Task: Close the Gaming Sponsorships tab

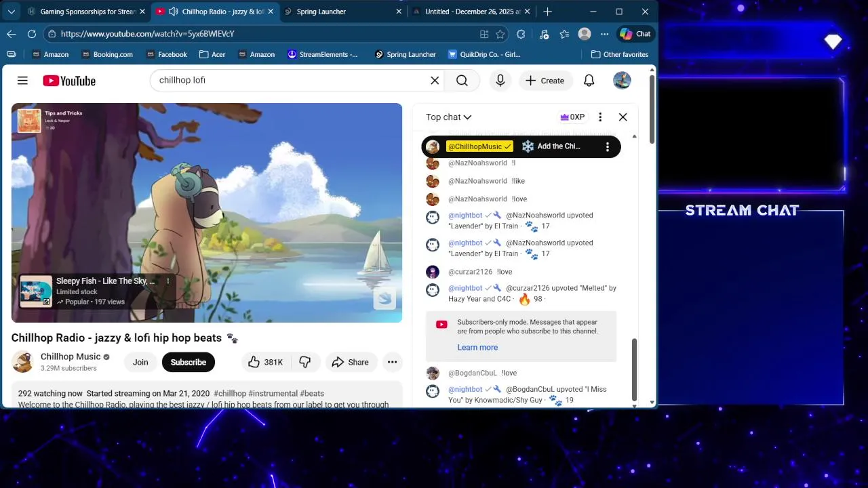Action: click(x=142, y=12)
